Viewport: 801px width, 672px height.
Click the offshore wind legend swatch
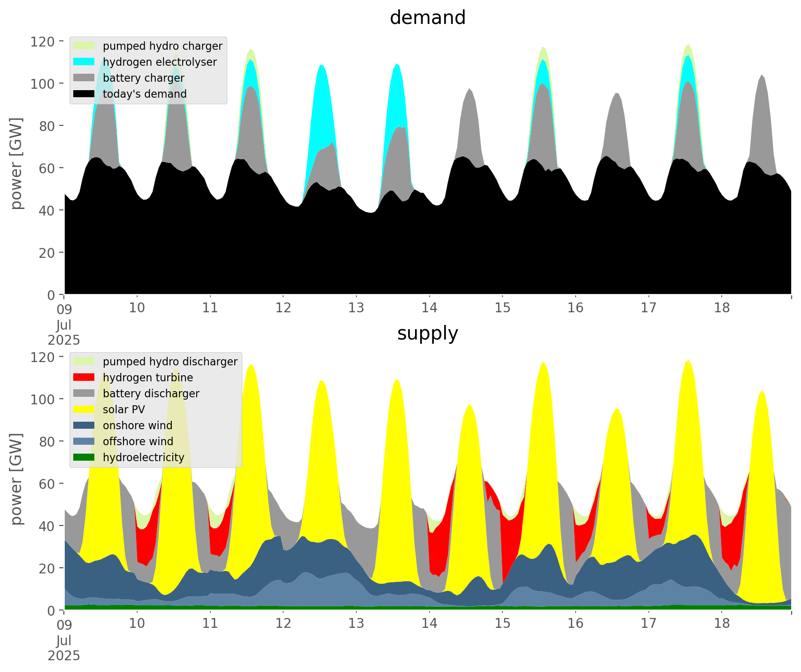[x=84, y=441]
